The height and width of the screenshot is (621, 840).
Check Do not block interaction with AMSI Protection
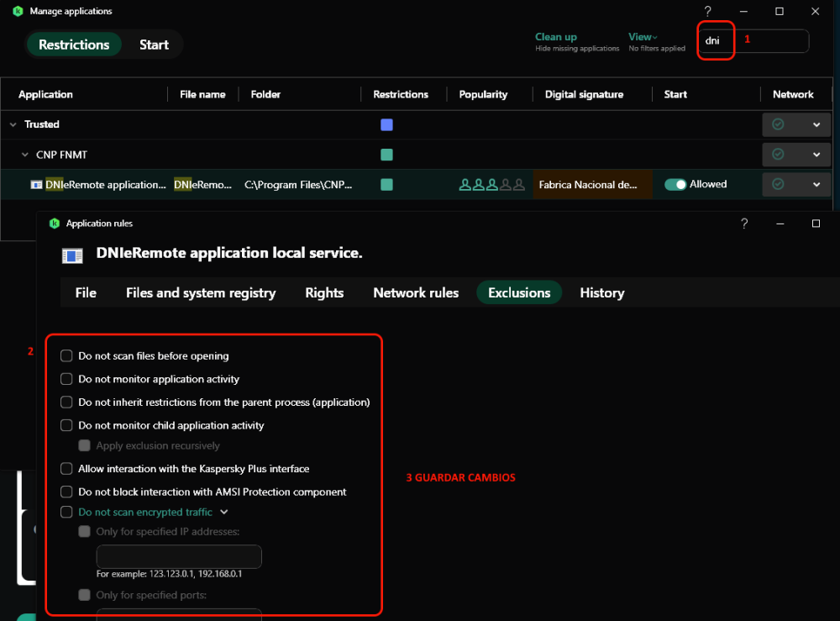[x=66, y=492]
